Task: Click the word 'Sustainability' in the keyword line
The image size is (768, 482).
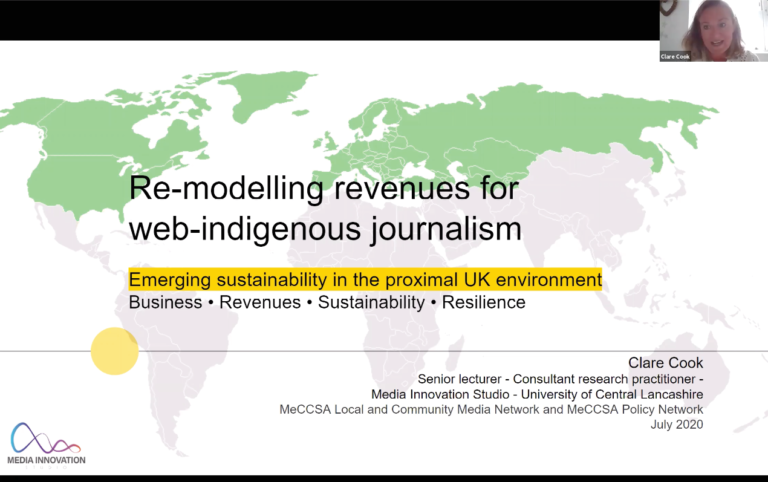Action: [371, 302]
